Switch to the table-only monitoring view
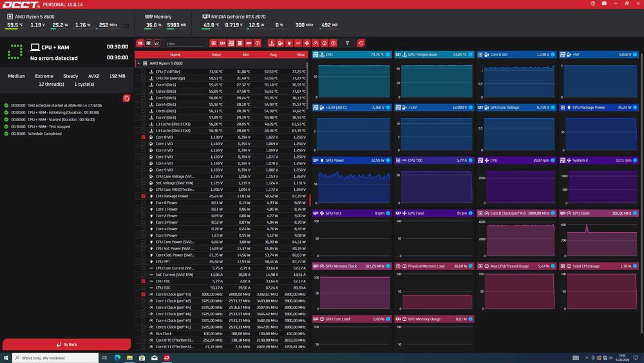Image resolution: width=644 pixels, height=363 pixels. click(x=148, y=43)
